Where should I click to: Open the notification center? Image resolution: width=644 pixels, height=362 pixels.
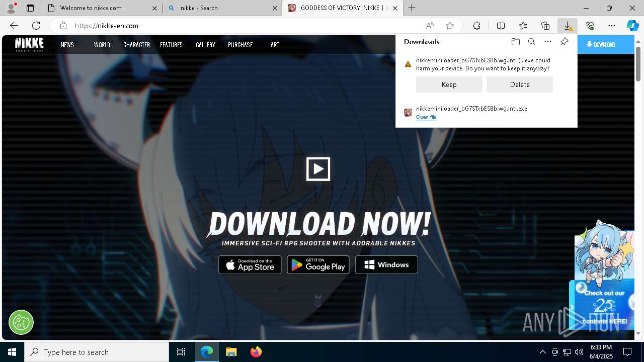click(x=627, y=352)
